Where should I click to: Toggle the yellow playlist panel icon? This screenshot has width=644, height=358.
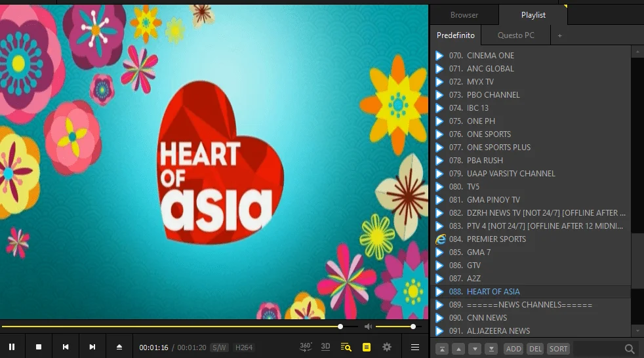(367, 347)
